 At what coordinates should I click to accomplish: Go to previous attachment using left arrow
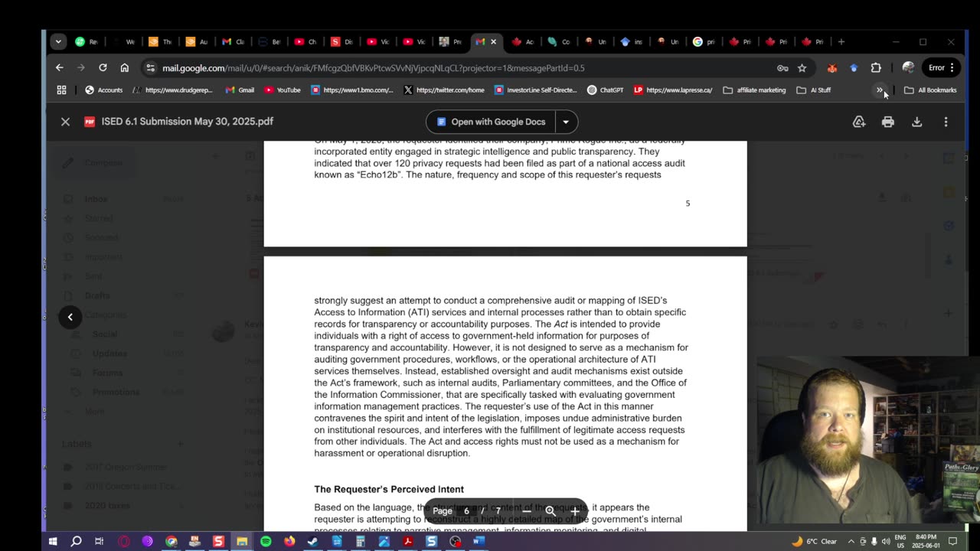click(70, 317)
